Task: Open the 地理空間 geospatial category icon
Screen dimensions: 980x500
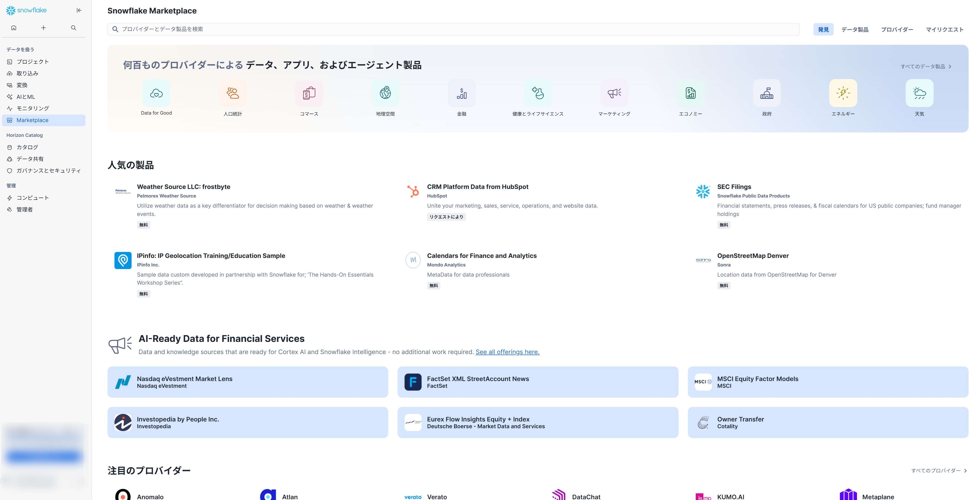Action: tap(385, 93)
